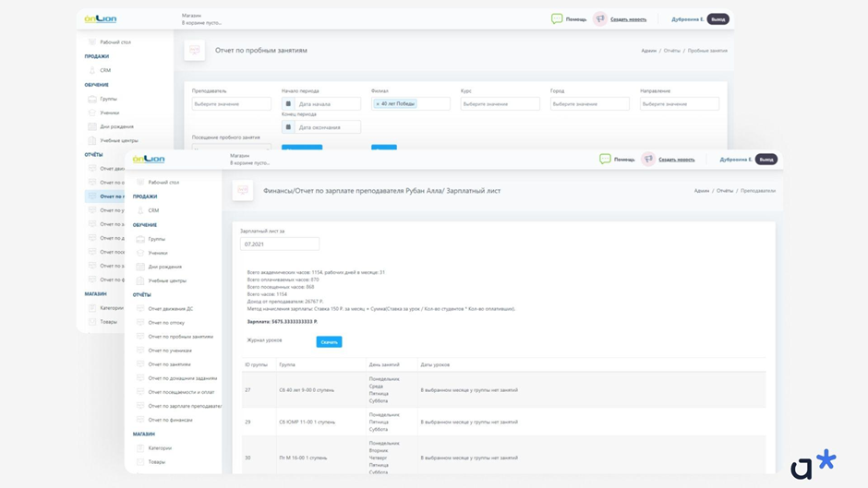Click the calendar icon in the Дата окончания field
The height and width of the screenshot is (488, 868).
(x=288, y=127)
